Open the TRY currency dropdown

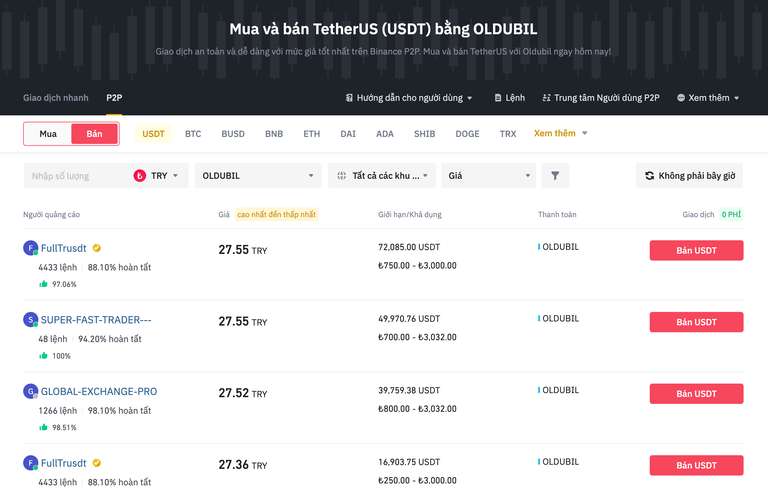coord(160,176)
